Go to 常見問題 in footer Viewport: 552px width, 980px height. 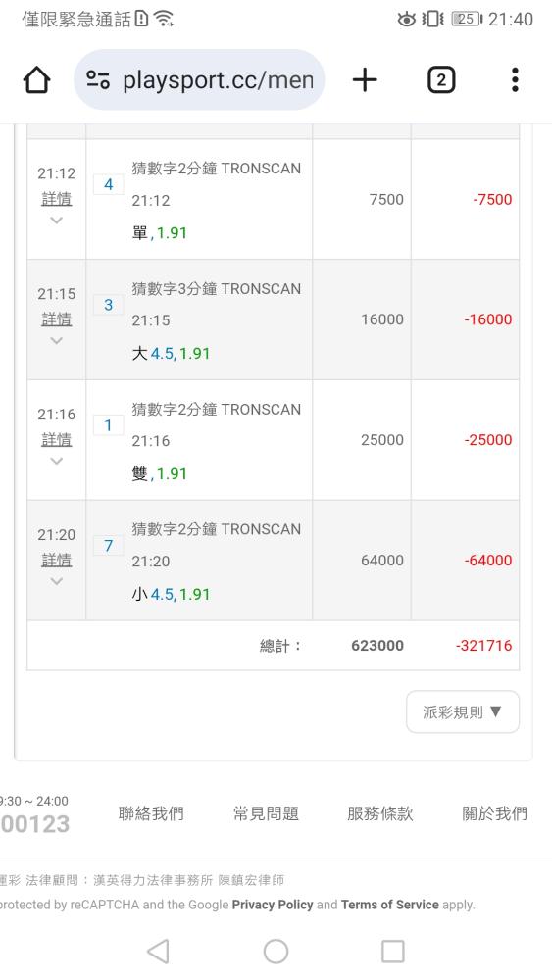point(266,813)
